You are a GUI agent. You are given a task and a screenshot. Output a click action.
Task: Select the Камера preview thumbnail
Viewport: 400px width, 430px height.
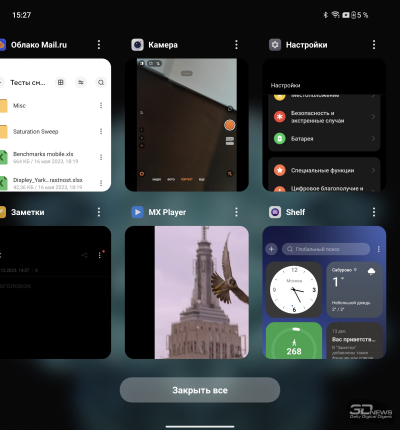click(187, 125)
